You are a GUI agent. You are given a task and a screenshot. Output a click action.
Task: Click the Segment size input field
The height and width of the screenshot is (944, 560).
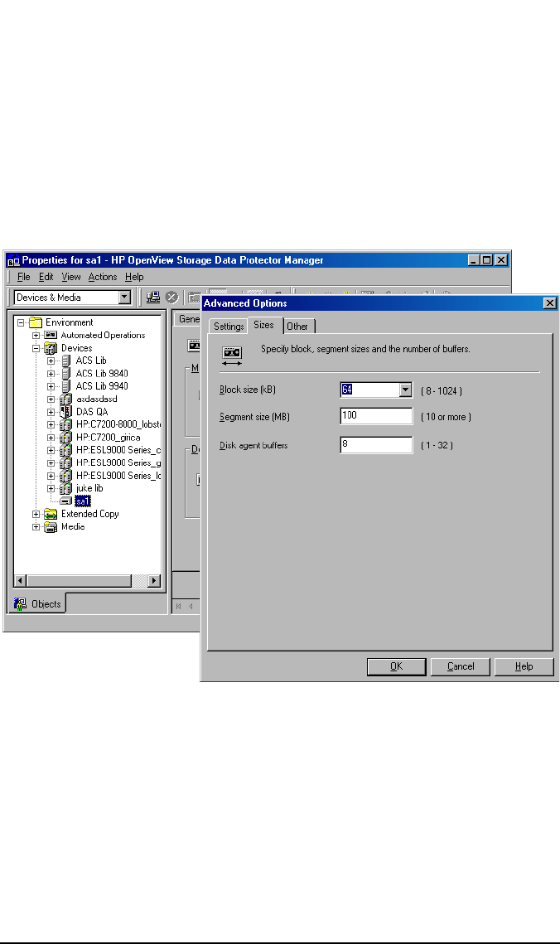point(375,416)
